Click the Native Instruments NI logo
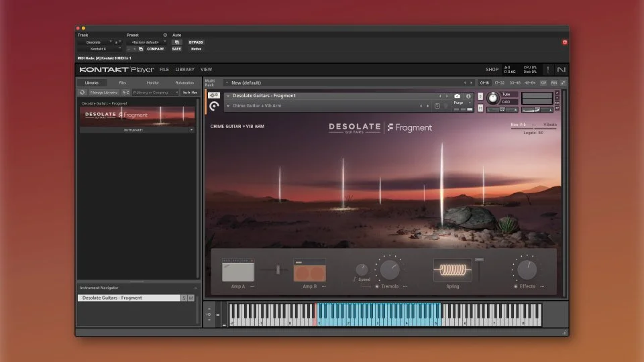 (x=561, y=69)
